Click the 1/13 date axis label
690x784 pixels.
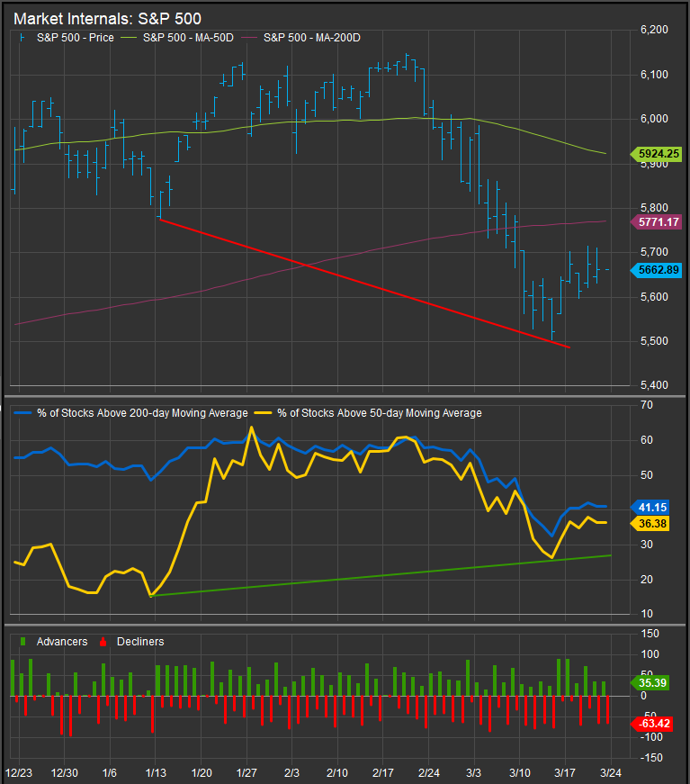click(x=156, y=773)
